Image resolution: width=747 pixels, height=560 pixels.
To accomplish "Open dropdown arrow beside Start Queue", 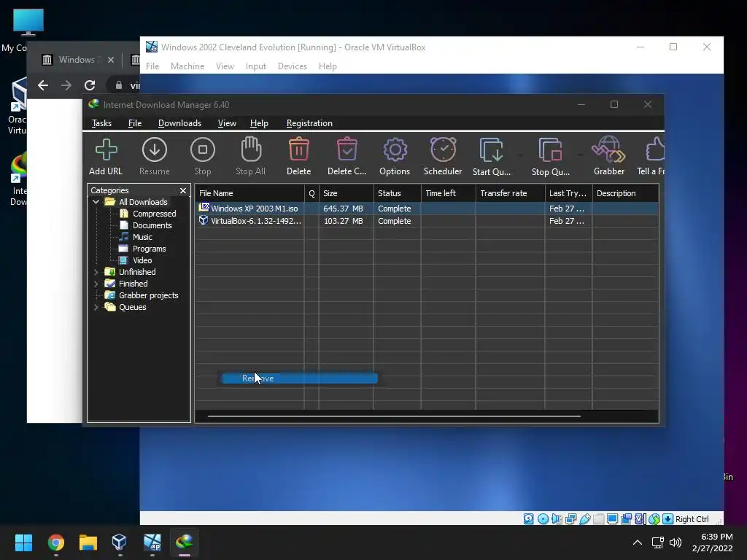I will pos(521,155).
